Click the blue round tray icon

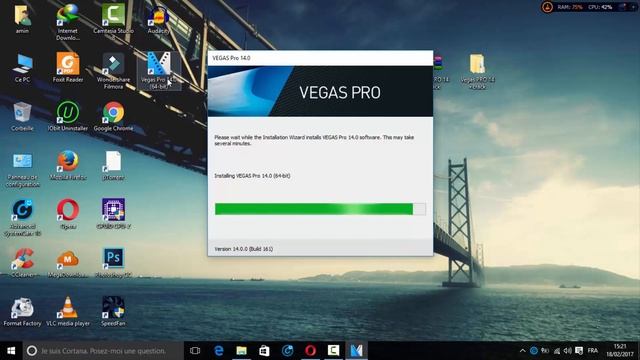533,351
